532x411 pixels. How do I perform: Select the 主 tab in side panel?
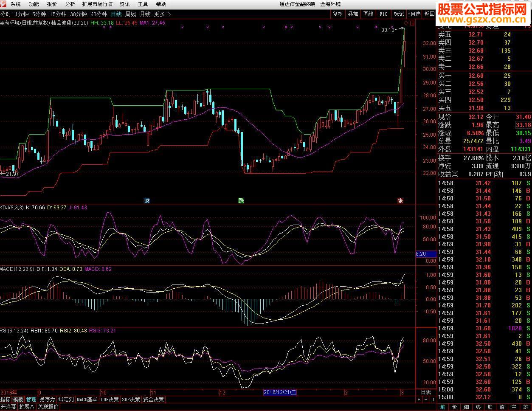tap(514, 407)
